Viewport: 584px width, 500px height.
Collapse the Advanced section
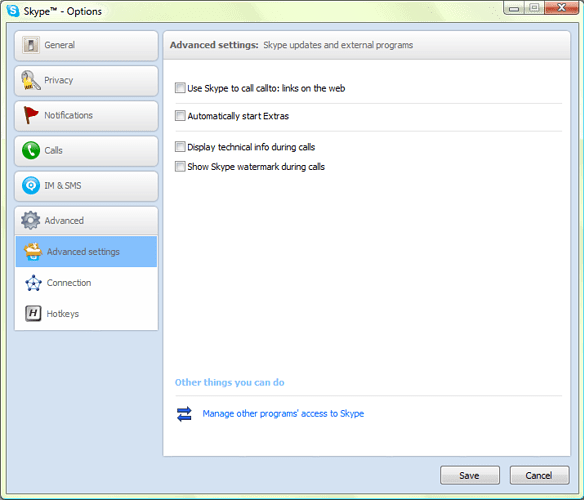[86, 221]
